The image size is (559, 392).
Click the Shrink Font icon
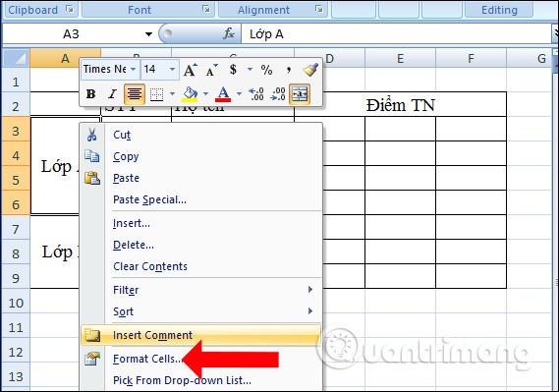(212, 70)
